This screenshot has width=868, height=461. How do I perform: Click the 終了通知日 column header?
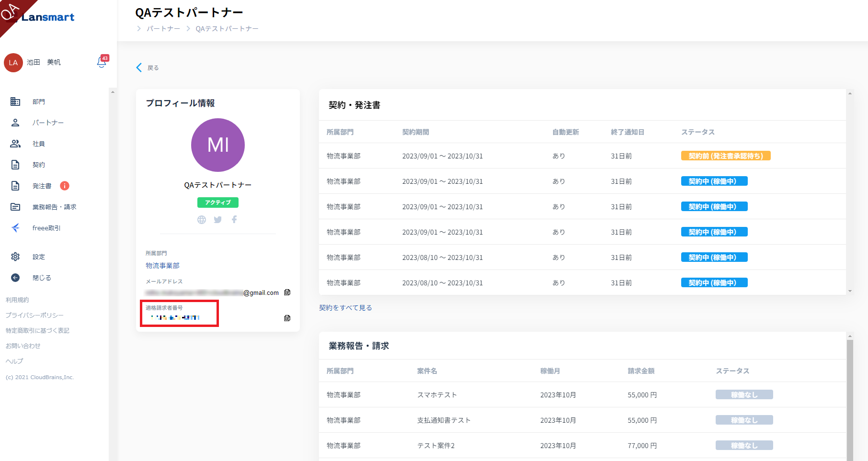628,132
